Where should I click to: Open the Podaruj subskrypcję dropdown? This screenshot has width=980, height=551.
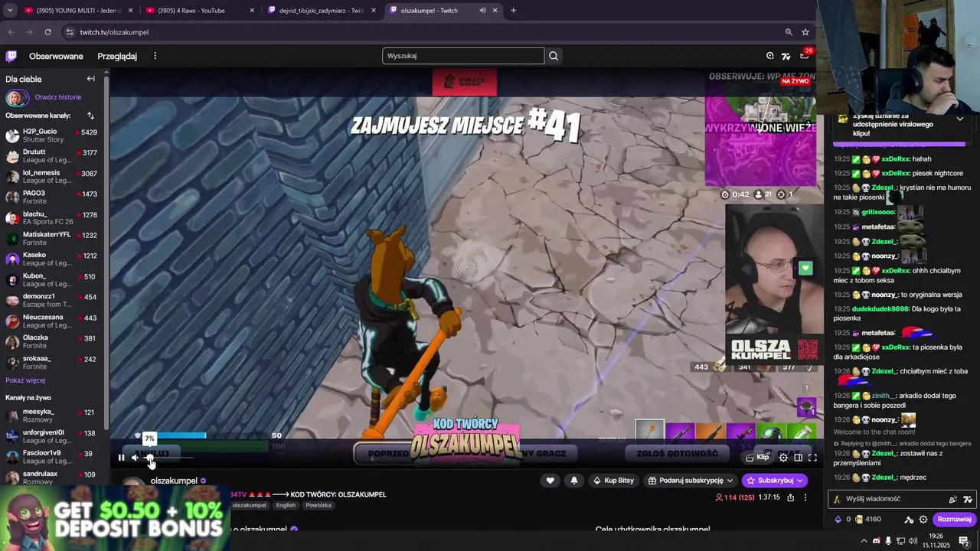point(691,481)
